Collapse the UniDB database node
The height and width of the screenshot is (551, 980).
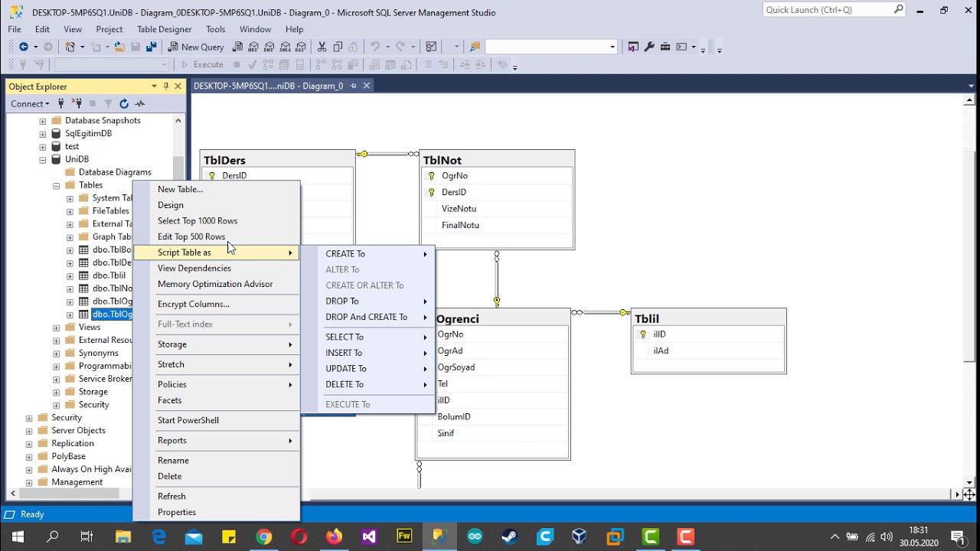[x=43, y=159]
